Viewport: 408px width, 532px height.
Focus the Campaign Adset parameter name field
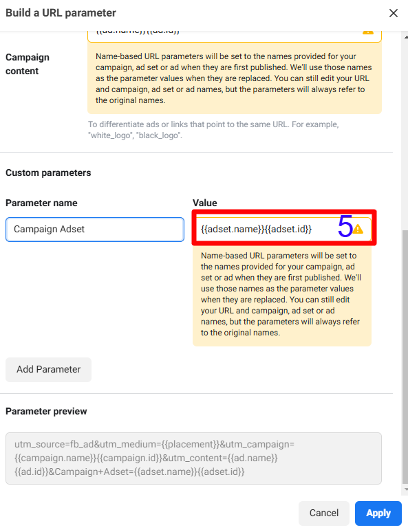pos(95,230)
